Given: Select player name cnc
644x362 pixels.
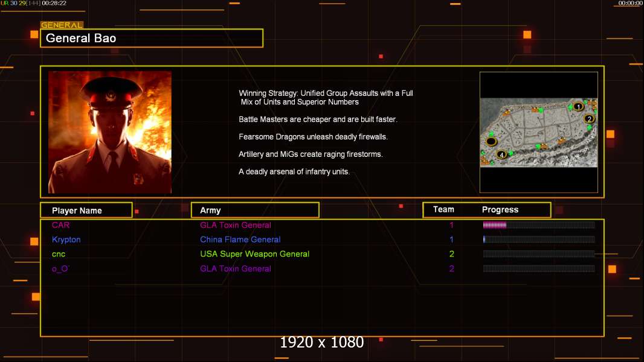Looking at the screenshot, I should click(59, 254).
